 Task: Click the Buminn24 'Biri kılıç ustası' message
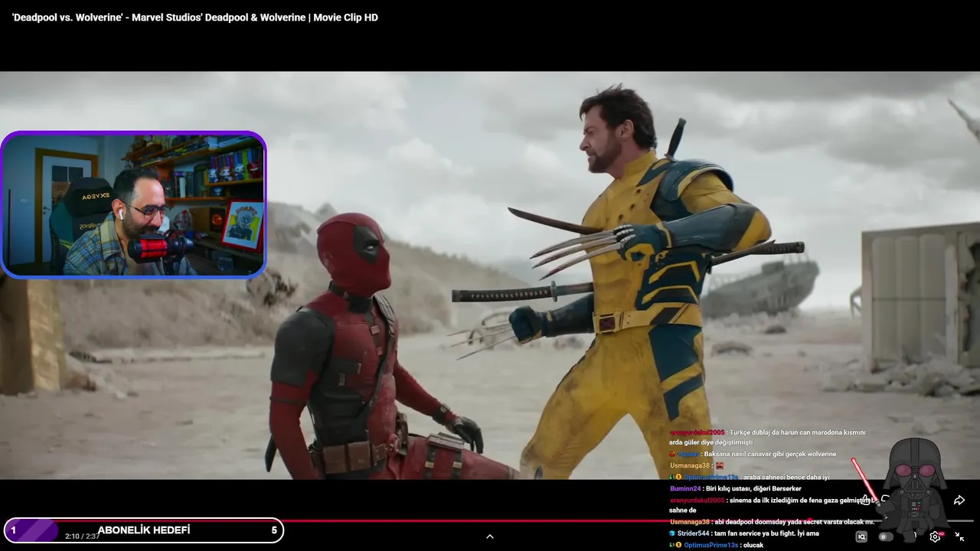click(x=735, y=488)
